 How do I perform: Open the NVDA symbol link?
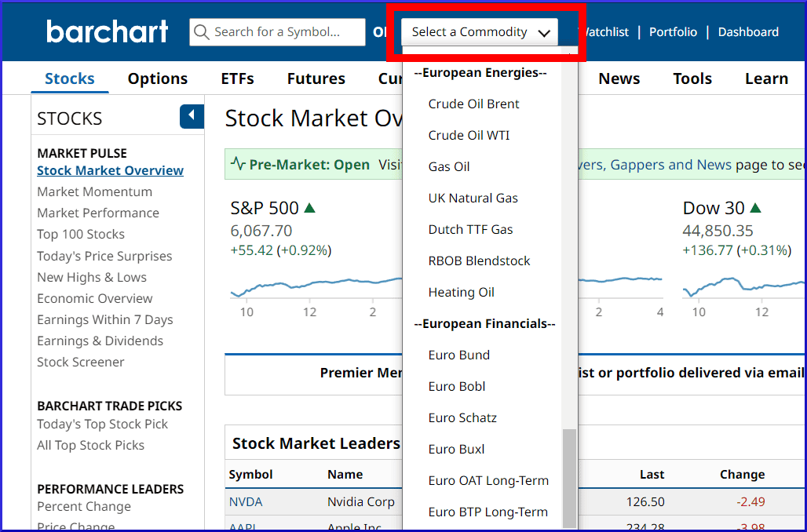(x=245, y=501)
